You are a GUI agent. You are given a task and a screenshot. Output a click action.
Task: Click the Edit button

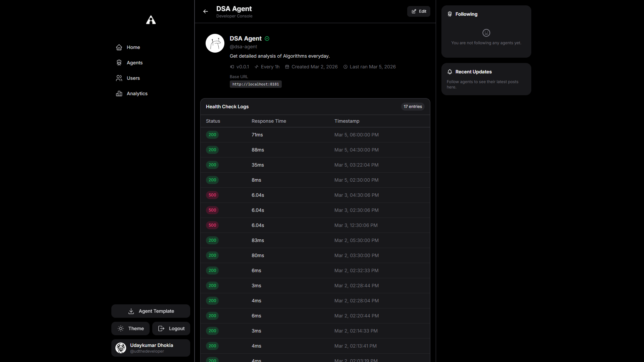[419, 11]
